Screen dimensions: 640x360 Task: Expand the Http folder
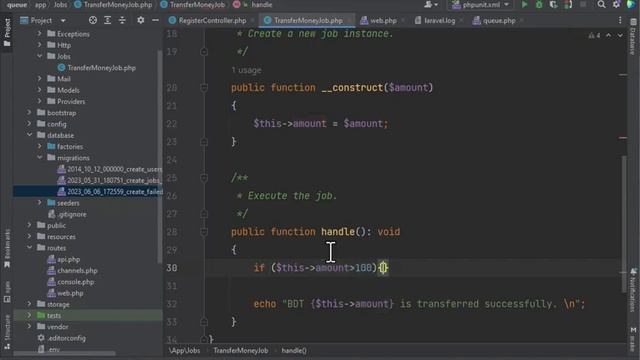40,44
